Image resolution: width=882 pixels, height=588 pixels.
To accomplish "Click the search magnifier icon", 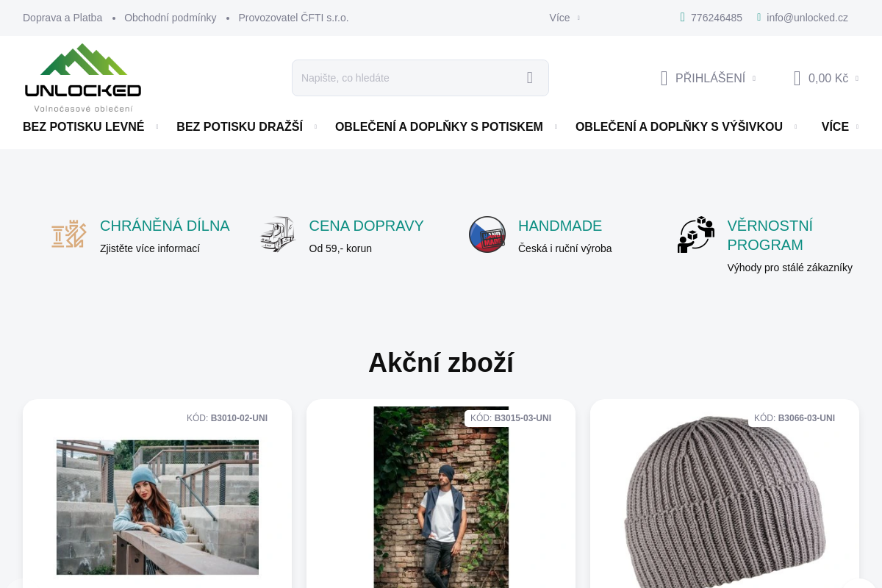I will [x=529, y=78].
